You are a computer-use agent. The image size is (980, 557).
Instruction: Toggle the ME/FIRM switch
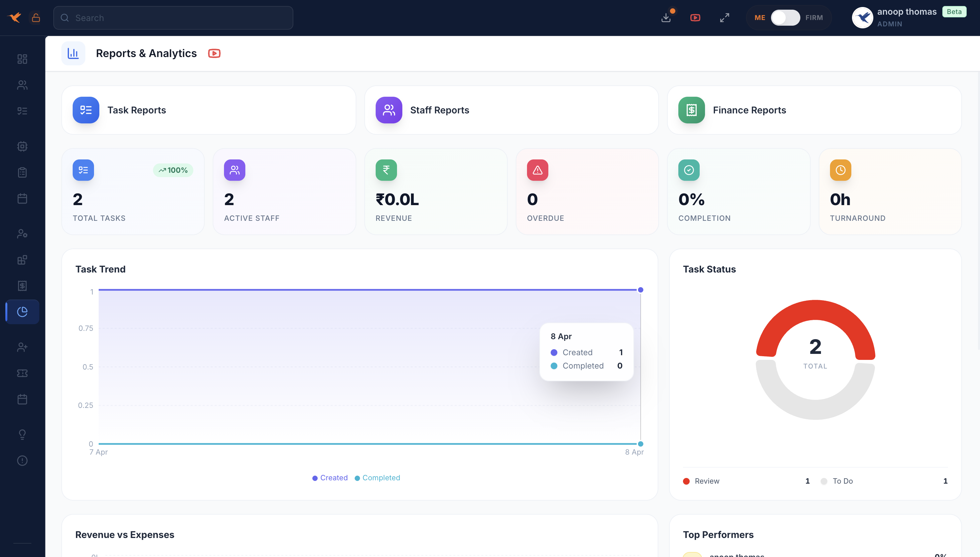pyautogui.click(x=785, y=18)
